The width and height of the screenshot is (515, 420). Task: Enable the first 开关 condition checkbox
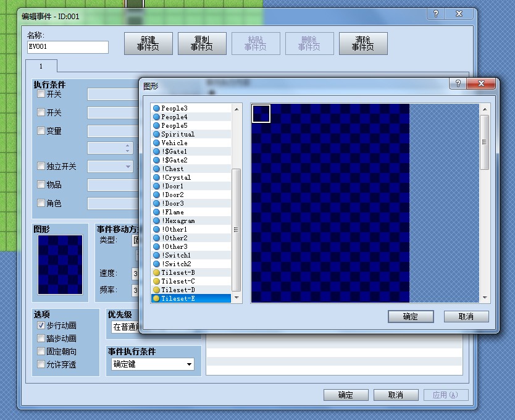(41, 94)
